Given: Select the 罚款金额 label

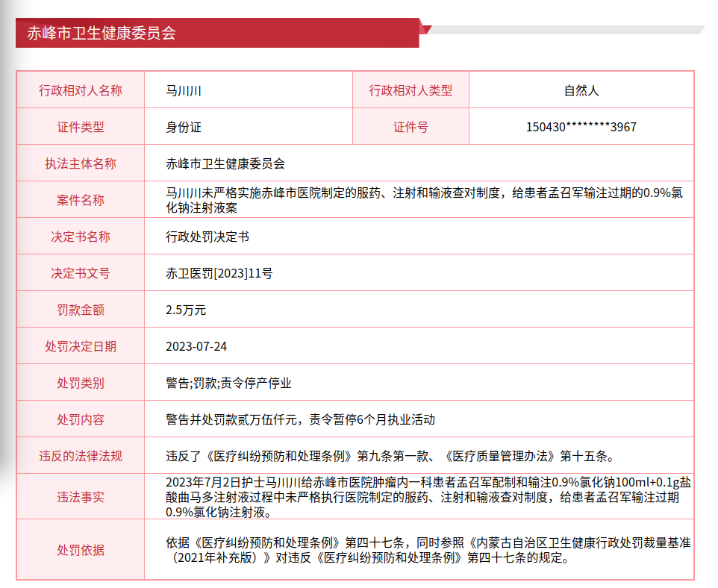Looking at the screenshot, I should (x=81, y=310).
